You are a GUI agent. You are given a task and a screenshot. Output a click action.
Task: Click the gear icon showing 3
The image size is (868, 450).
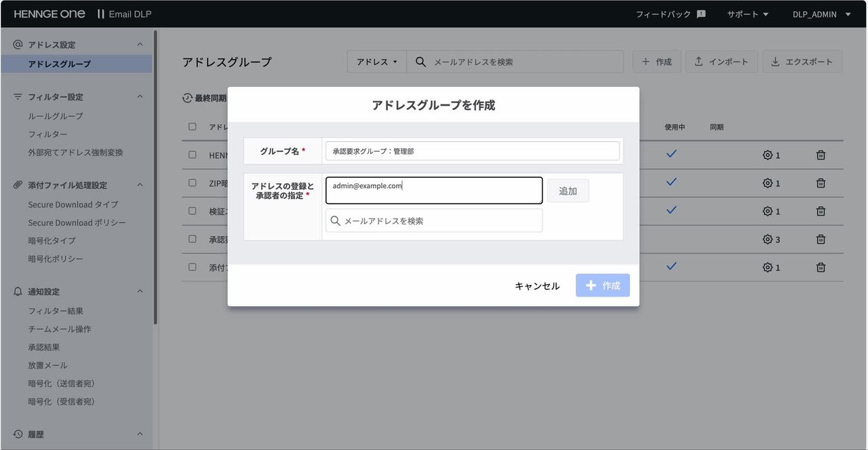pos(768,240)
